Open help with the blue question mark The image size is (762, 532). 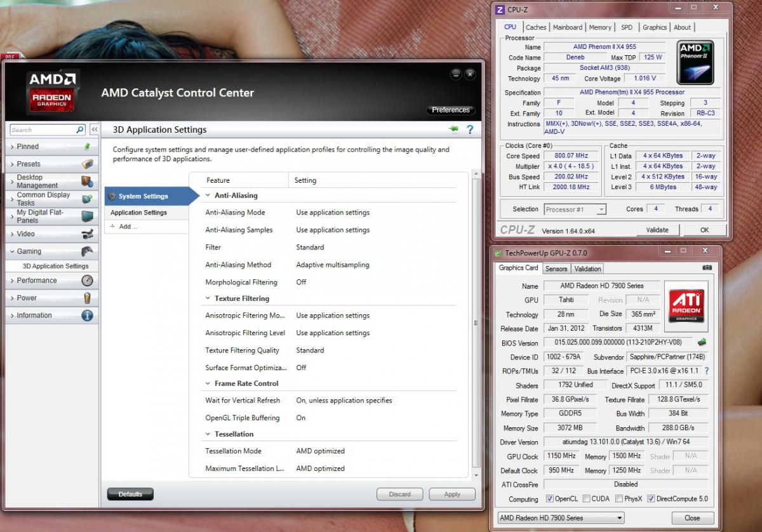(x=470, y=130)
